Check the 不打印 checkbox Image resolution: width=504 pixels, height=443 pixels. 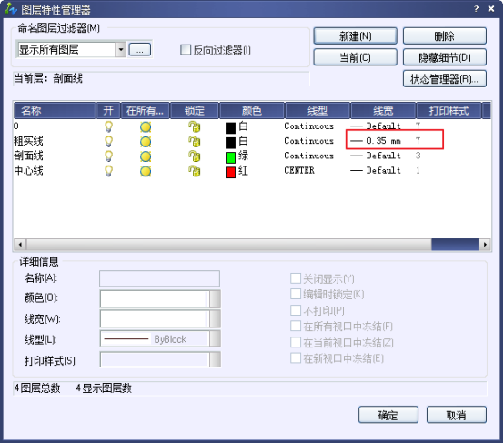coord(296,310)
